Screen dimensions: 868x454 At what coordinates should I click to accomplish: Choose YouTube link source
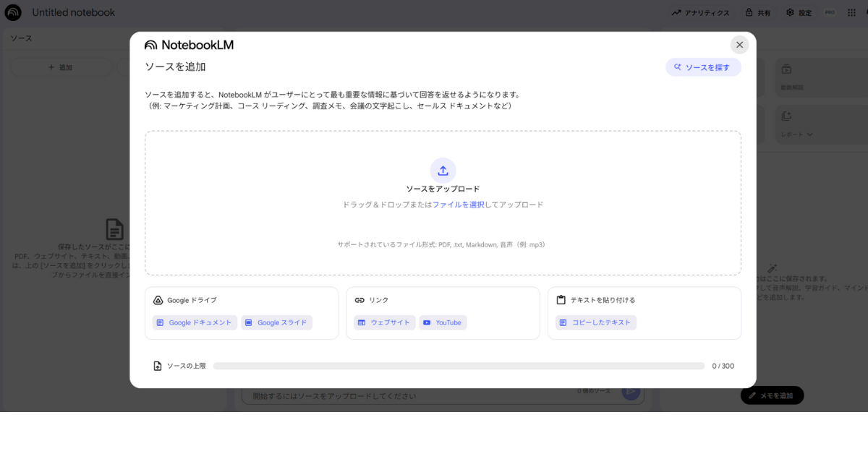[443, 322]
